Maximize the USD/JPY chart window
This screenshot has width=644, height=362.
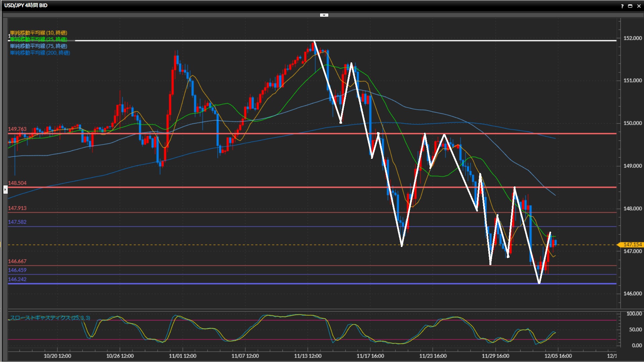tap(630, 6)
